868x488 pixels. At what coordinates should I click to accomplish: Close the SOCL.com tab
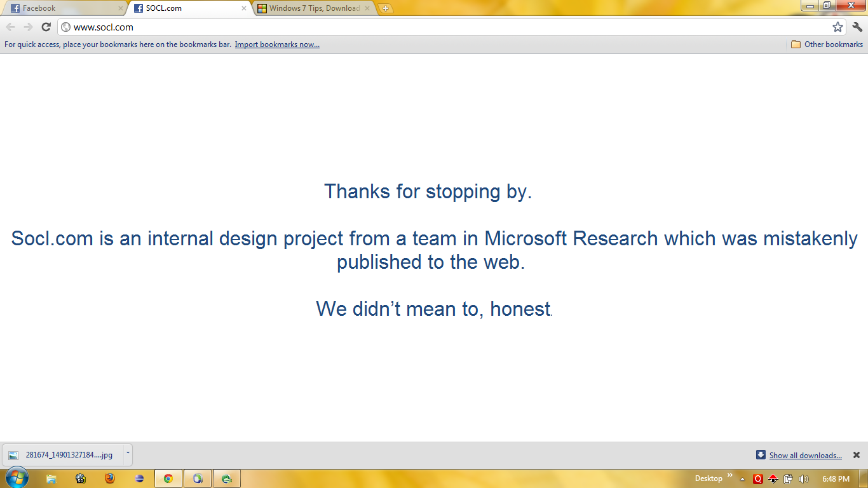(x=243, y=8)
